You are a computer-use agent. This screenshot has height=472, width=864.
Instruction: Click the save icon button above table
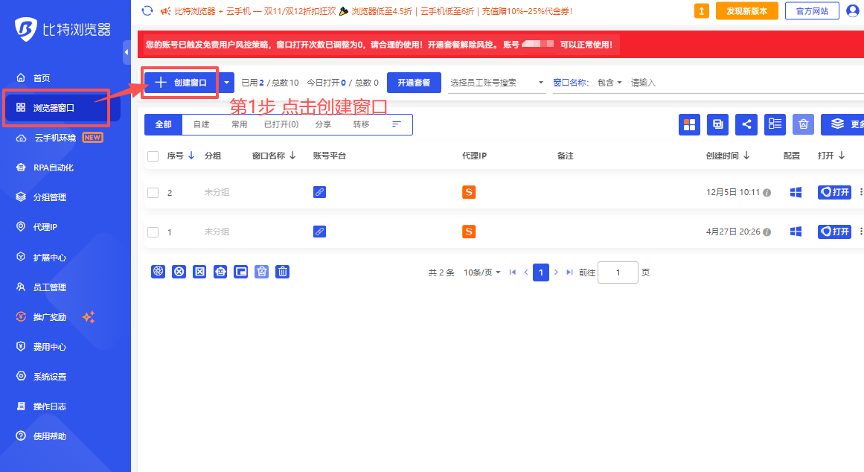pyautogui.click(x=717, y=124)
